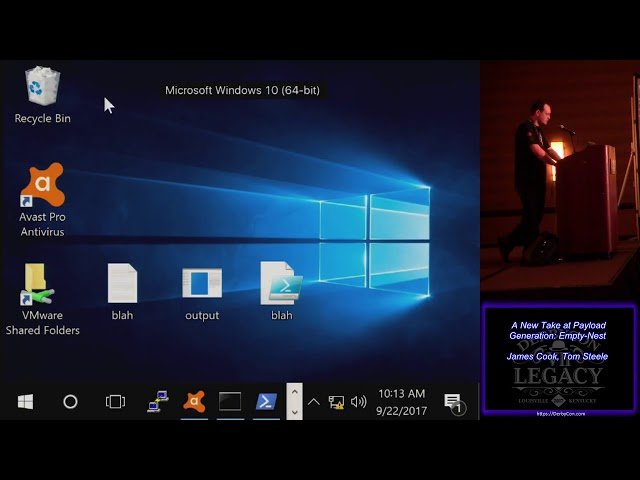
Task: Open the clock showing 10:13 AM
Action: [402, 393]
